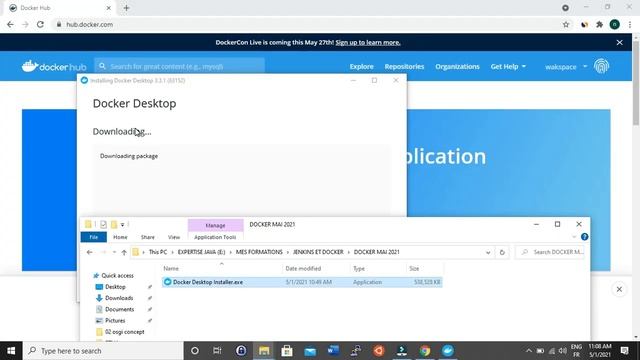
Task: Open the Home ribbon tab in Explorer
Action: pos(120,237)
